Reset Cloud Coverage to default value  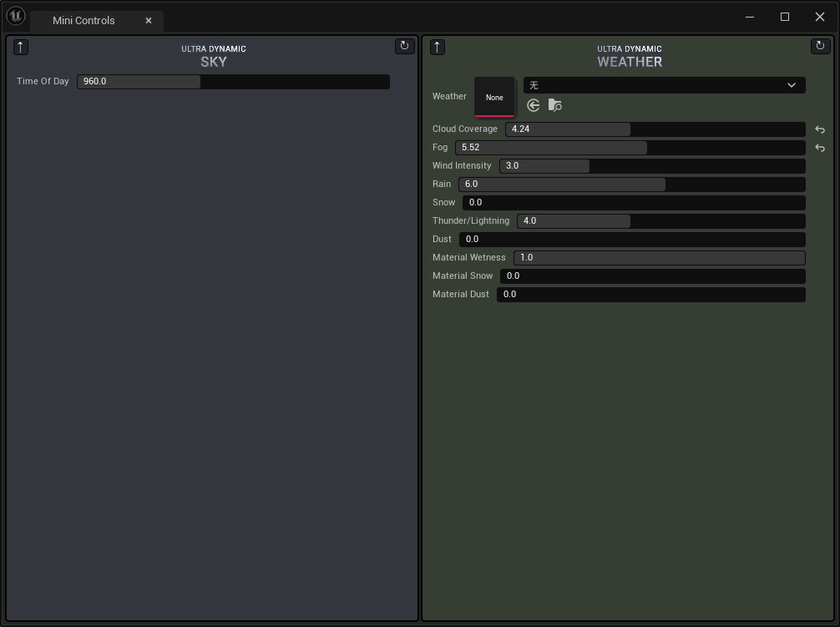tap(820, 129)
